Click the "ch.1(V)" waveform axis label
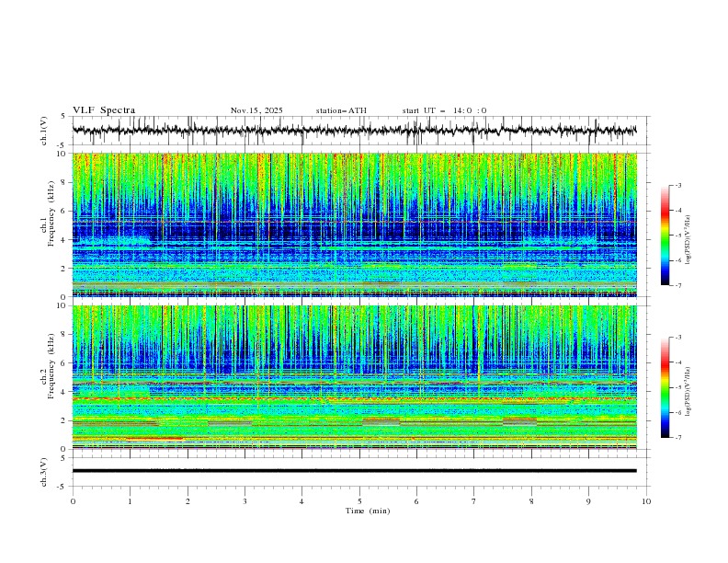Viewport: 728px width, 563px height. 44,131
